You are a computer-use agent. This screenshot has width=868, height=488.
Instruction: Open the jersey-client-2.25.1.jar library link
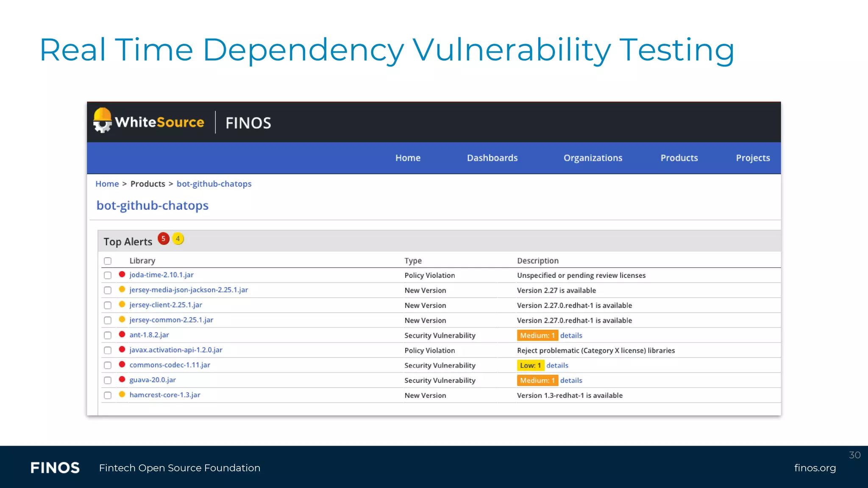click(166, 305)
